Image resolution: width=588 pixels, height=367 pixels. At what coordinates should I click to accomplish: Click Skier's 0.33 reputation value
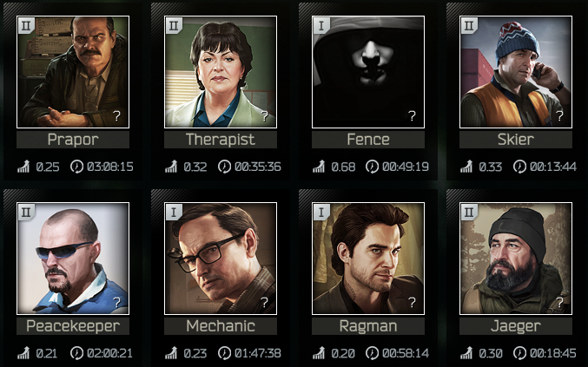pyautogui.click(x=491, y=167)
